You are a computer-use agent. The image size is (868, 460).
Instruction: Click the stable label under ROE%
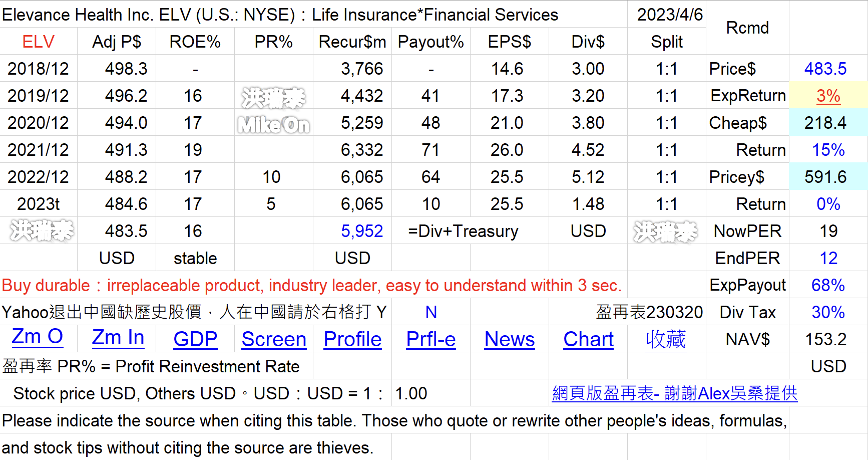(195, 258)
